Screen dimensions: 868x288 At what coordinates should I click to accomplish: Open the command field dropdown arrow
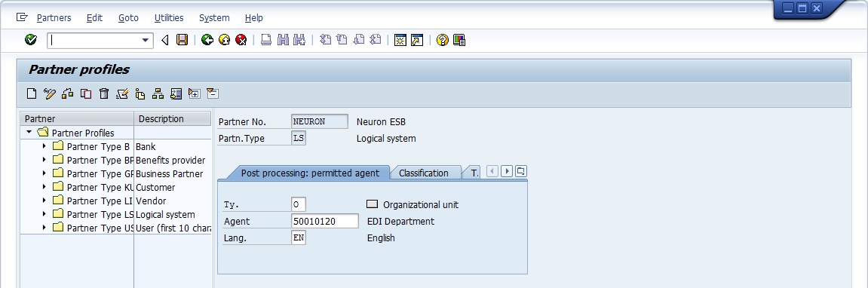tap(146, 40)
